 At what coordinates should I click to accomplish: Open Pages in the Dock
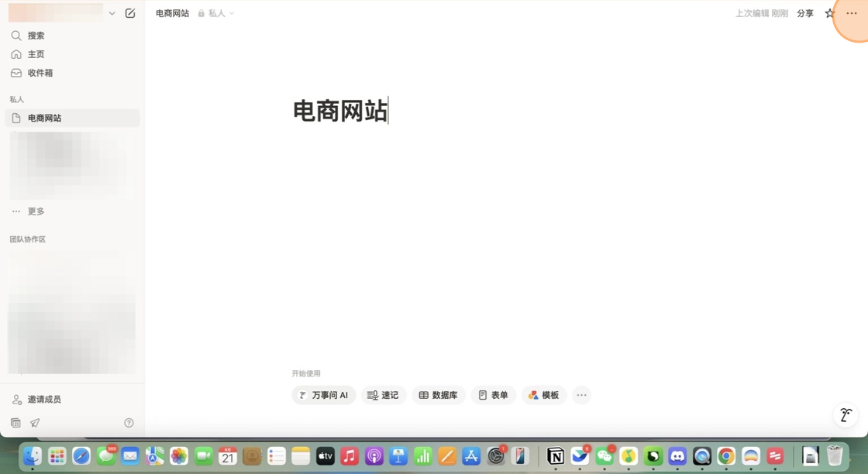[446, 455]
